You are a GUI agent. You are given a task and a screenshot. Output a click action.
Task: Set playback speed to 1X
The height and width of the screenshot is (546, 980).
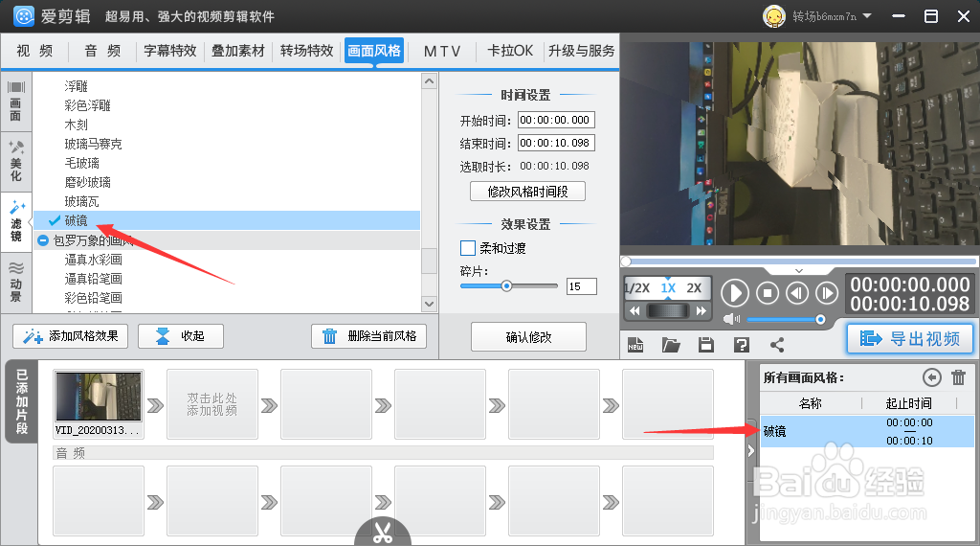[x=668, y=288]
